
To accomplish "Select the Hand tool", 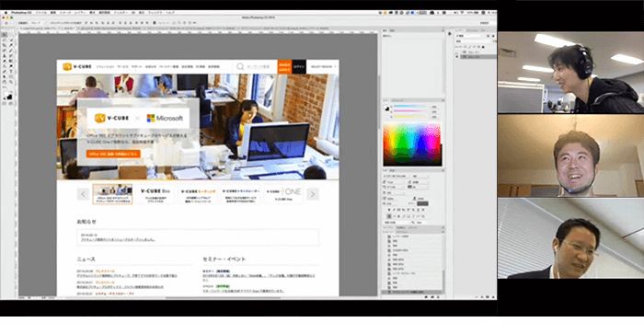I will (x=4, y=81).
